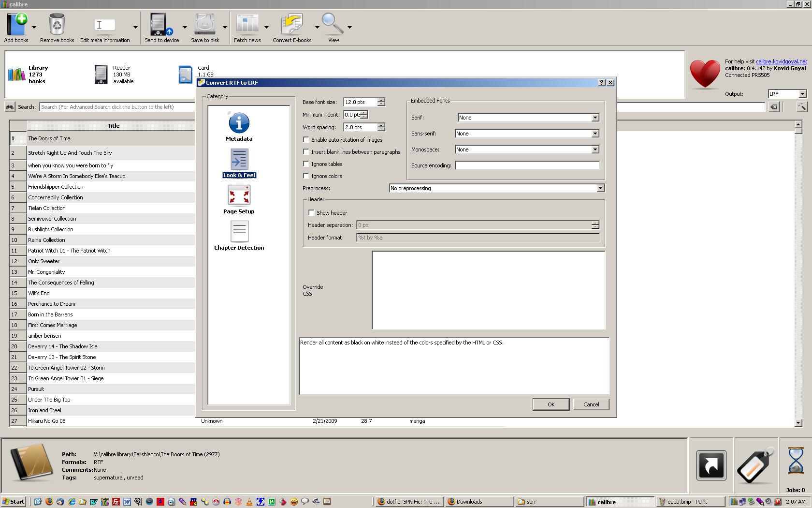Switch to Downloads window in taskbar
This screenshot has height=508, width=812.
(x=479, y=502)
